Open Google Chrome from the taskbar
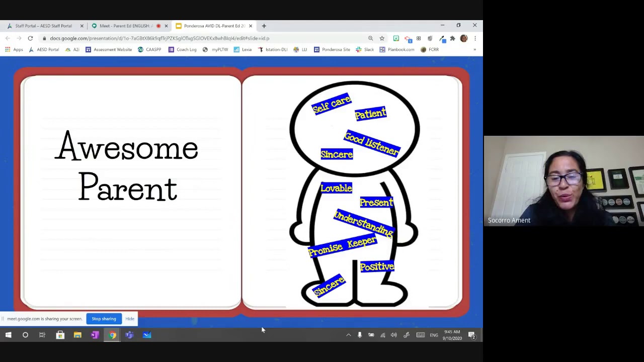 [x=112, y=335]
